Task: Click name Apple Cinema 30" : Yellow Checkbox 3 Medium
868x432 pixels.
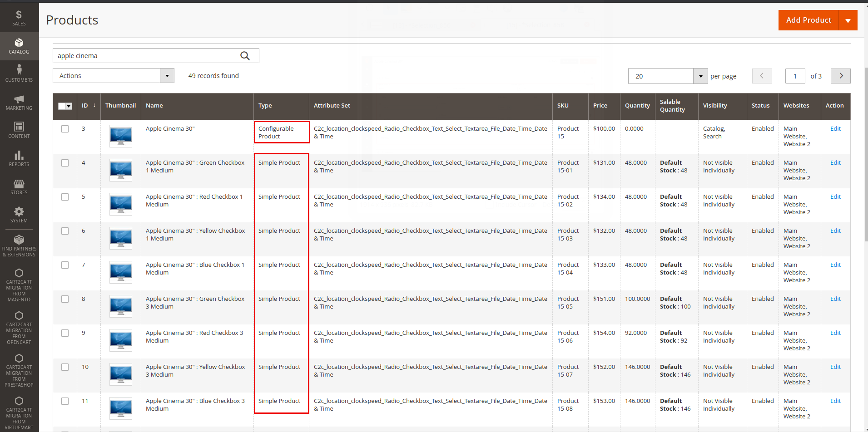Action: pos(195,371)
